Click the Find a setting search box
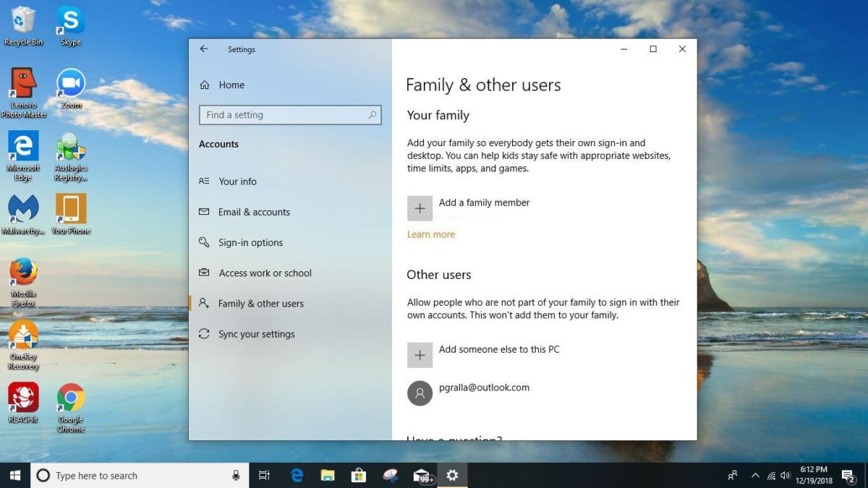 pos(289,114)
